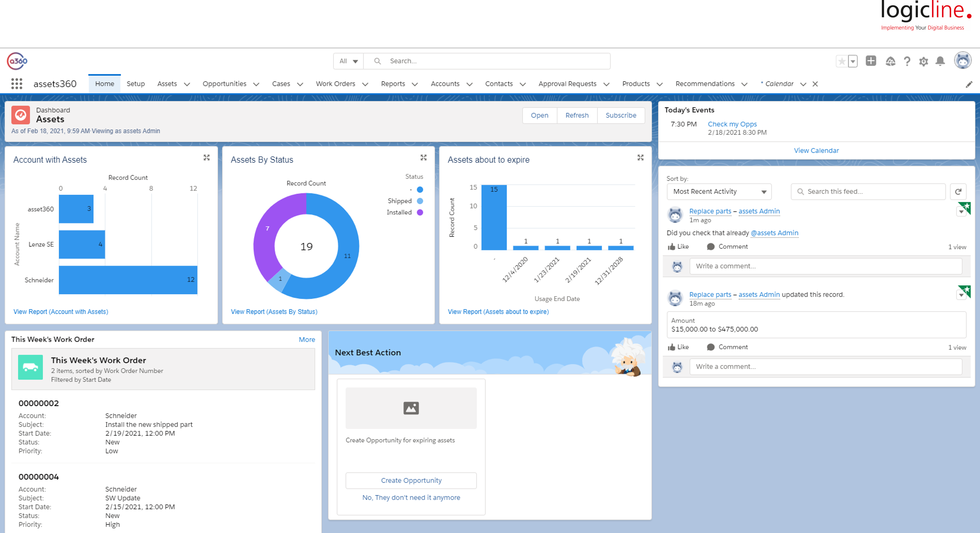Switch to the Setup tab
This screenshot has height=533, width=980.
[x=135, y=84]
